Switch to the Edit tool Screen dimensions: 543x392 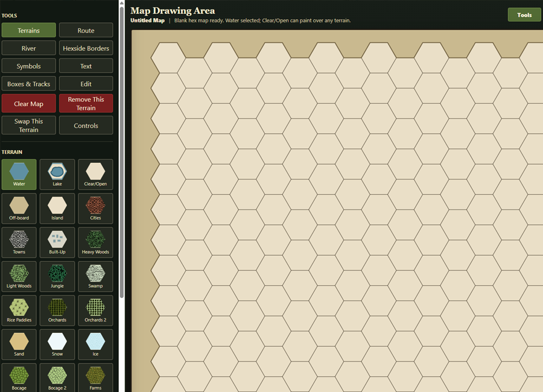point(86,84)
